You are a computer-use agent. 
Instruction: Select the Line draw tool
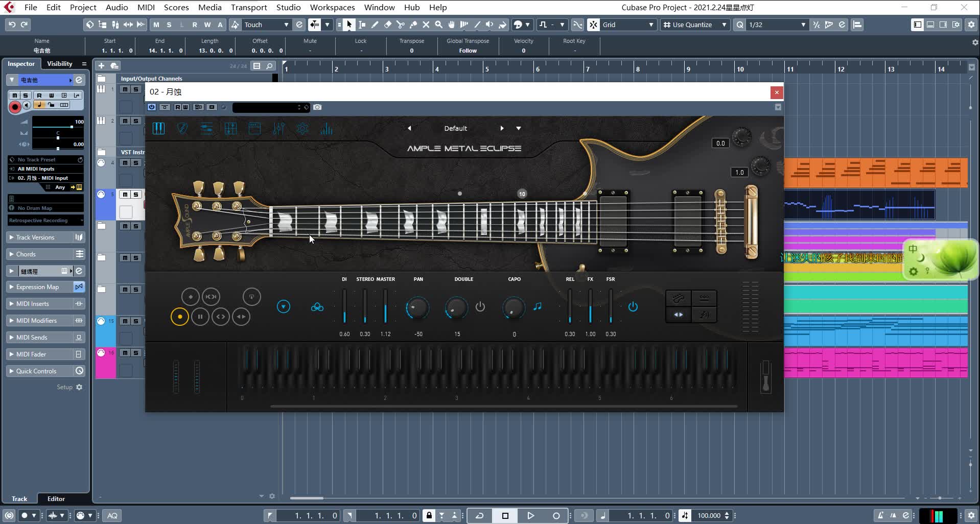(477, 25)
